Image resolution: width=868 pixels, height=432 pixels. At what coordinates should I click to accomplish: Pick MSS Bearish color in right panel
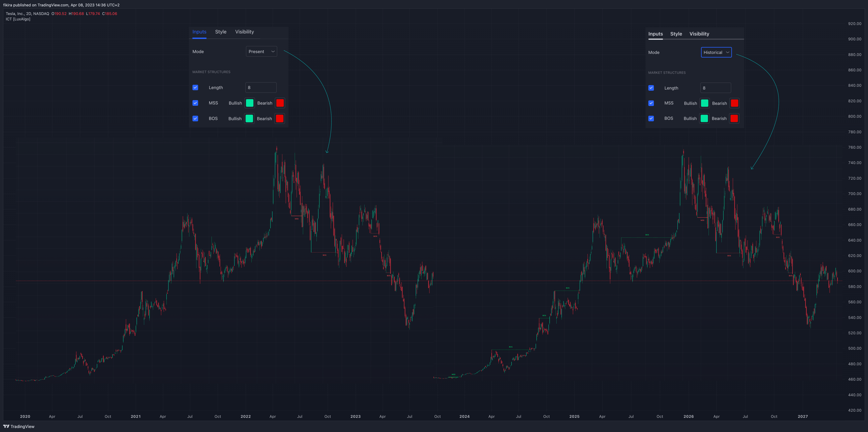tap(735, 103)
